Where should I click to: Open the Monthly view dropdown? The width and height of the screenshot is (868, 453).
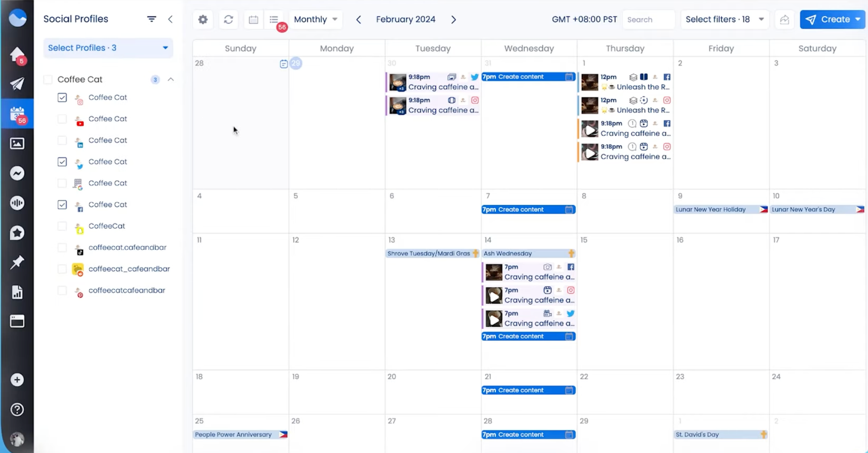[316, 20]
